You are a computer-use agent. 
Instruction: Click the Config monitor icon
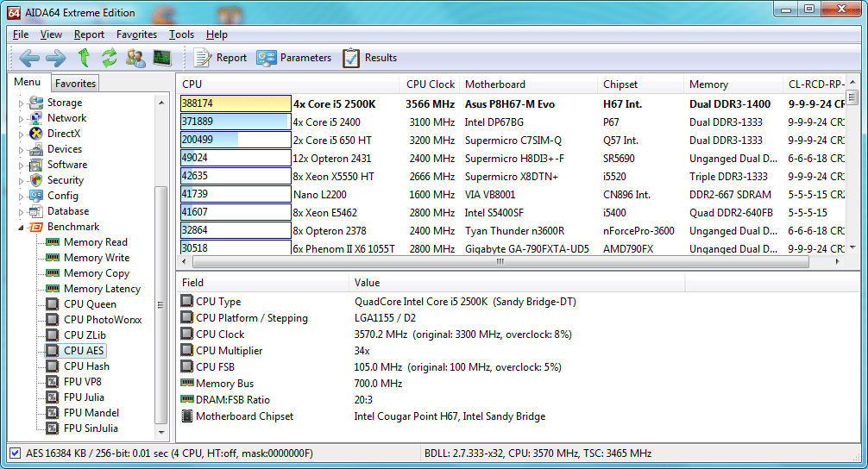(36, 195)
